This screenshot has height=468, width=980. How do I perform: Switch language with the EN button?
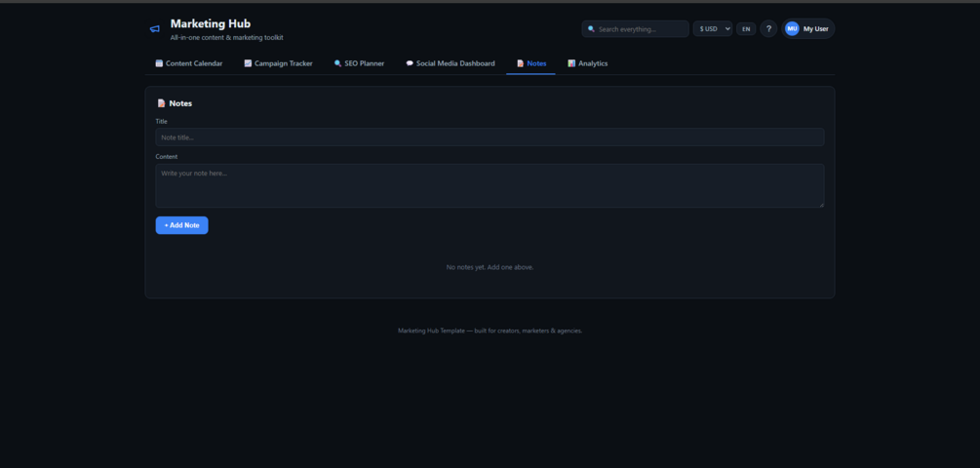tap(746, 28)
